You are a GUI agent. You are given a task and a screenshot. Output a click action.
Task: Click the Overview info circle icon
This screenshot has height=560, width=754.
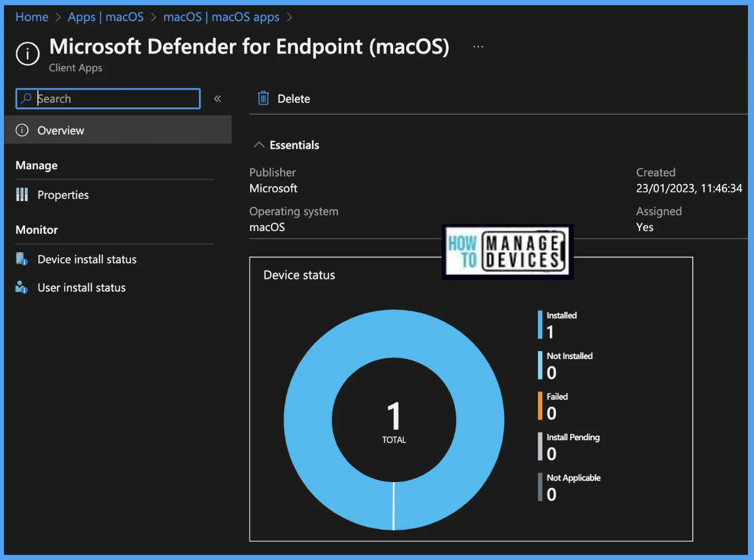tap(22, 130)
